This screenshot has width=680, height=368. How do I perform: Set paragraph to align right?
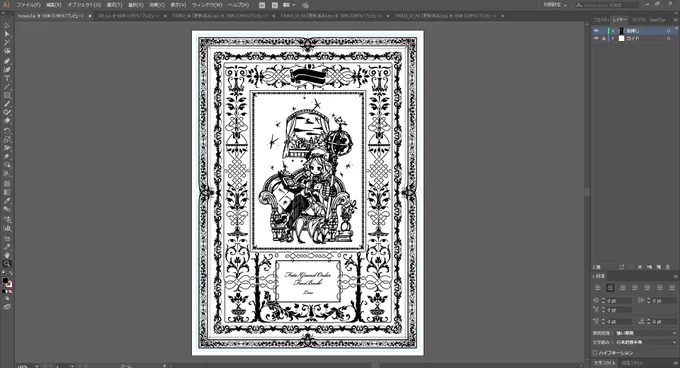(623, 288)
